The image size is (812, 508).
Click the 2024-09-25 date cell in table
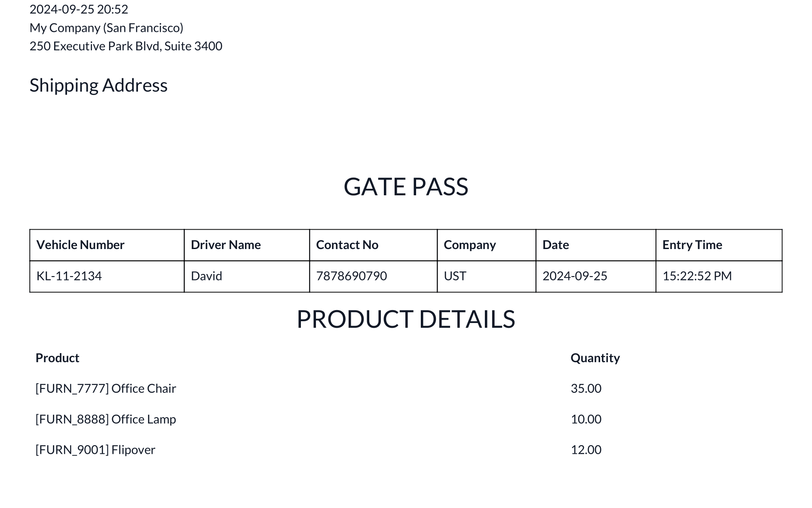coord(575,276)
